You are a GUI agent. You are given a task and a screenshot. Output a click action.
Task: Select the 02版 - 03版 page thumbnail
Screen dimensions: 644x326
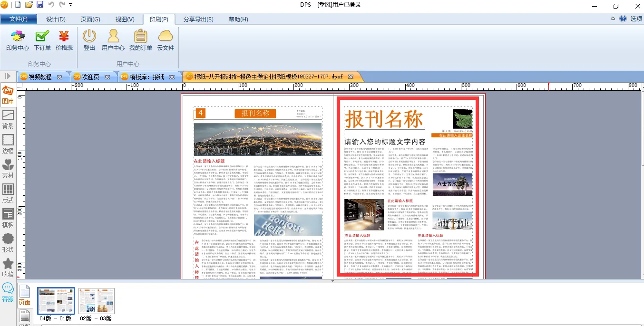[x=97, y=301]
